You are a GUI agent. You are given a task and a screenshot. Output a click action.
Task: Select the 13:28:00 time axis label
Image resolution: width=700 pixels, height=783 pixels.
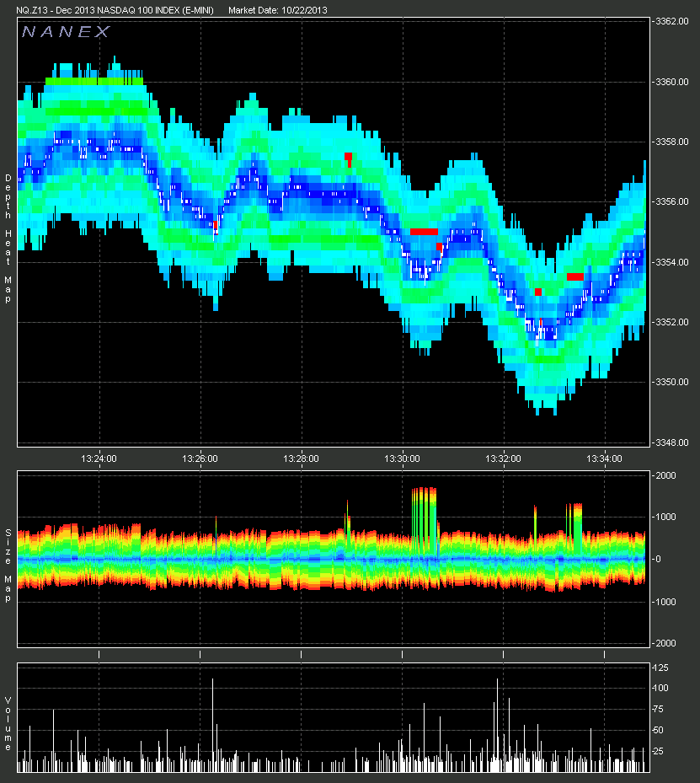click(301, 459)
